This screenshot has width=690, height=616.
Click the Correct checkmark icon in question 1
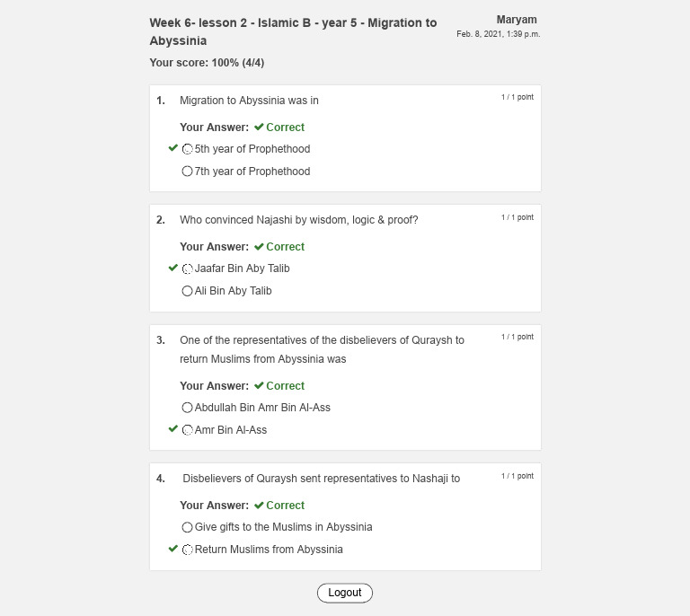[259, 128]
